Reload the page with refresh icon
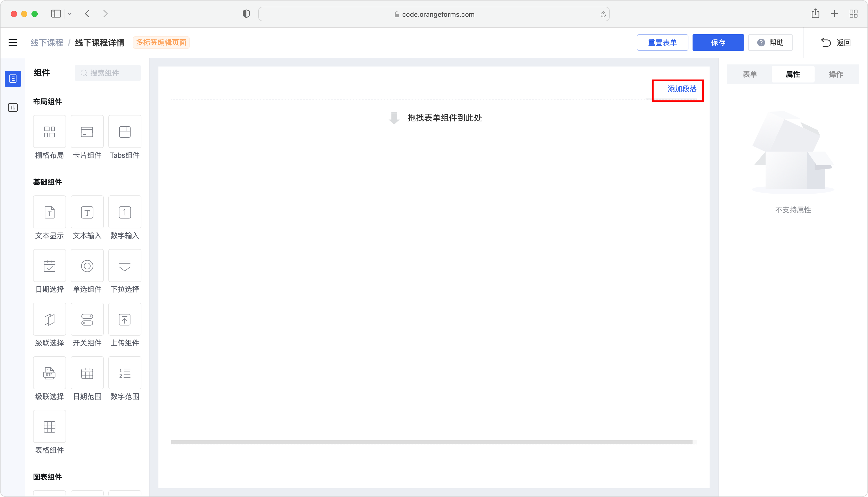 point(603,14)
